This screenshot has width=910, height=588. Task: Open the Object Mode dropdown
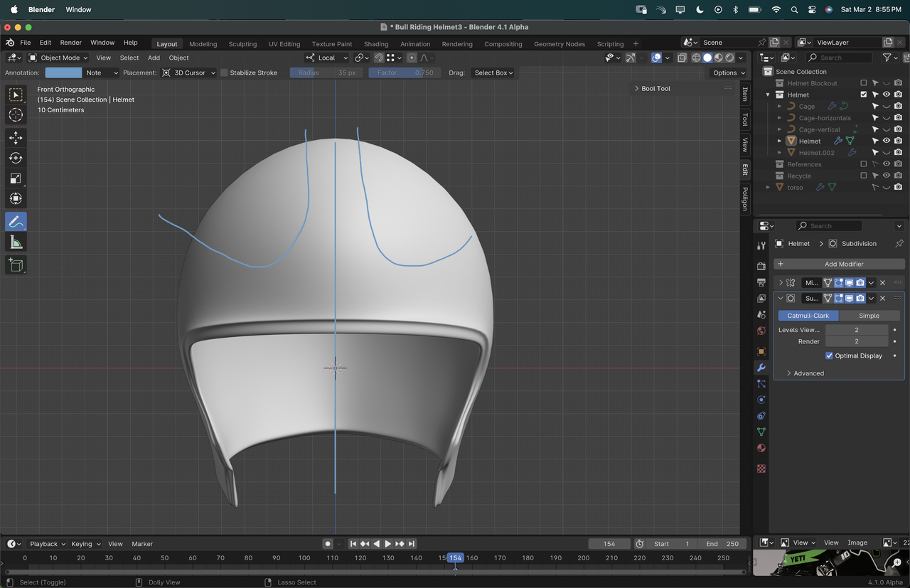pyautogui.click(x=58, y=58)
